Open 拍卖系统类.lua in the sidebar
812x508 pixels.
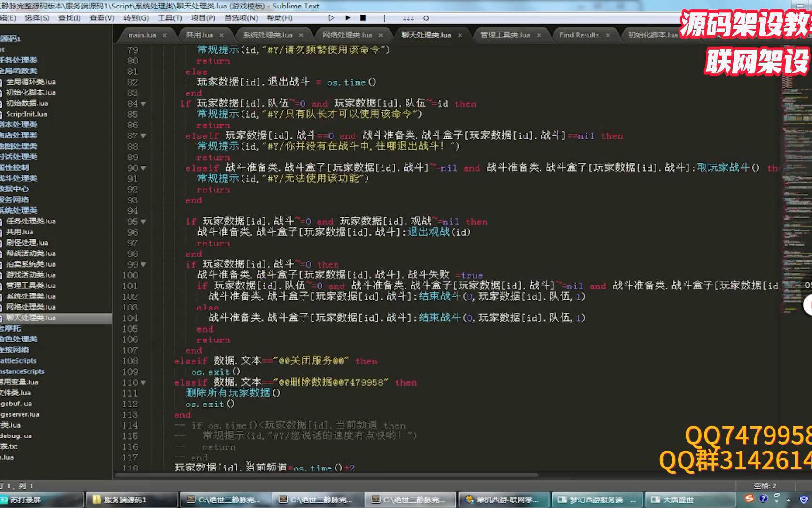coord(31,264)
